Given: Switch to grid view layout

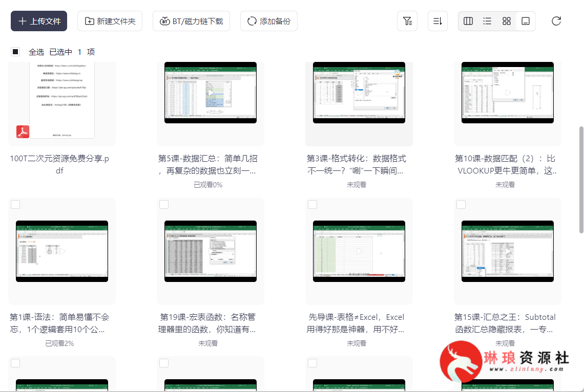Looking at the screenshot, I should point(507,21).
